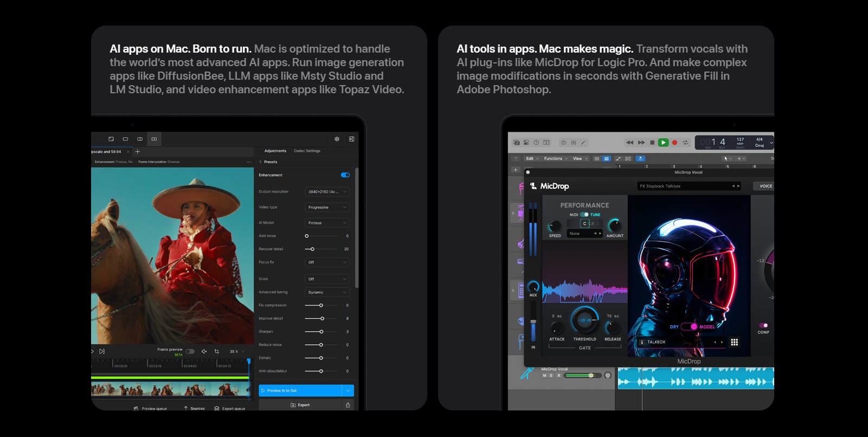Close the 'pscale and 59.94' tab
Viewport: 868px width, 437px height.
[x=128, y=152]
